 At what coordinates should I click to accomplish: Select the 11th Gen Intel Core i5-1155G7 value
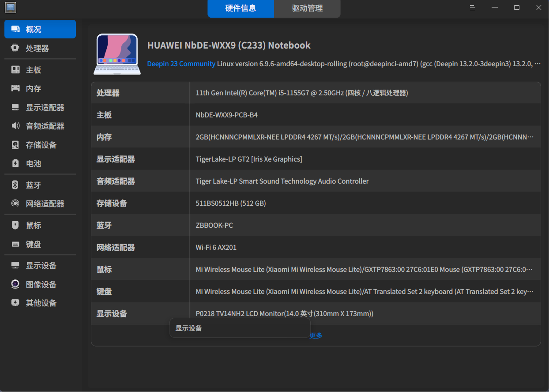pos(302,93)
